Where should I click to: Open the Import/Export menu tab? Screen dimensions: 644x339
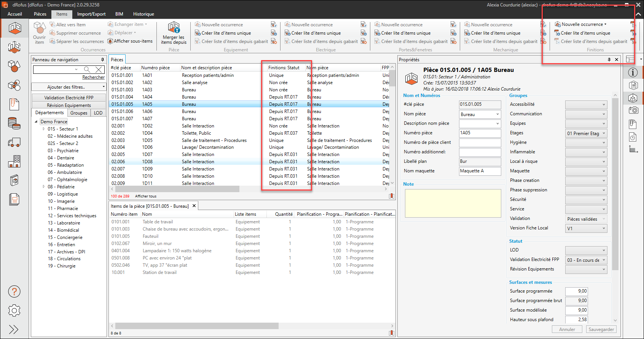(91, 14)
